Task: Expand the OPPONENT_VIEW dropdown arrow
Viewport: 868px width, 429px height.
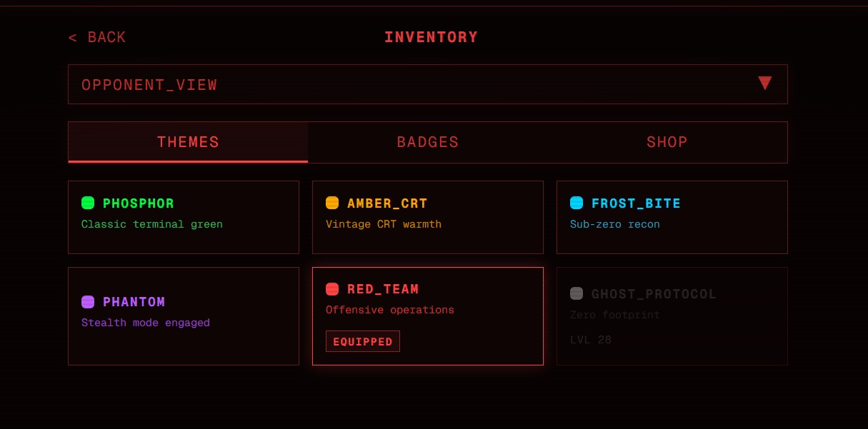Action: pyautogui.click(x=764, y=84)
